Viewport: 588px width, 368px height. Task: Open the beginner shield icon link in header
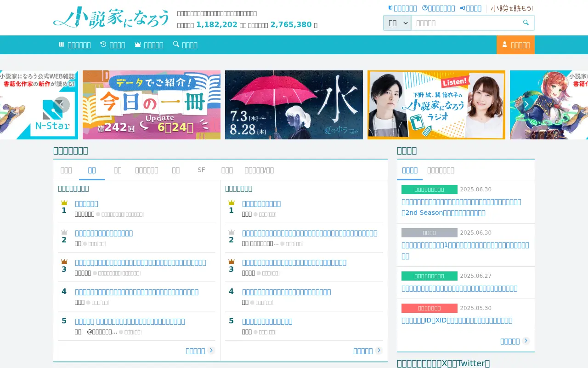(x=402, y=8)
